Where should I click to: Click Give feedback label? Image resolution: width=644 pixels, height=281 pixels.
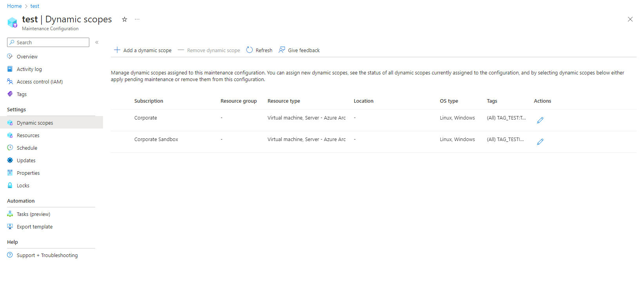[304, 51]
